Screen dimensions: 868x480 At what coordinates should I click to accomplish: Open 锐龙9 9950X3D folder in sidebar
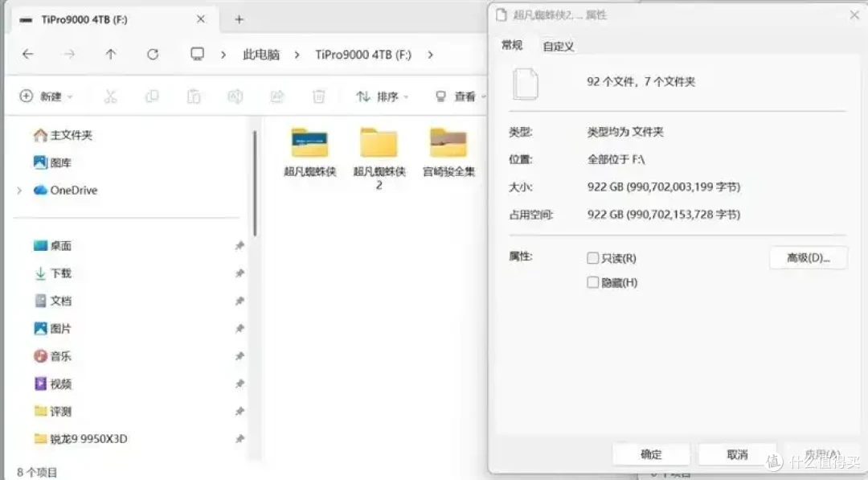[x=81, y=439]
